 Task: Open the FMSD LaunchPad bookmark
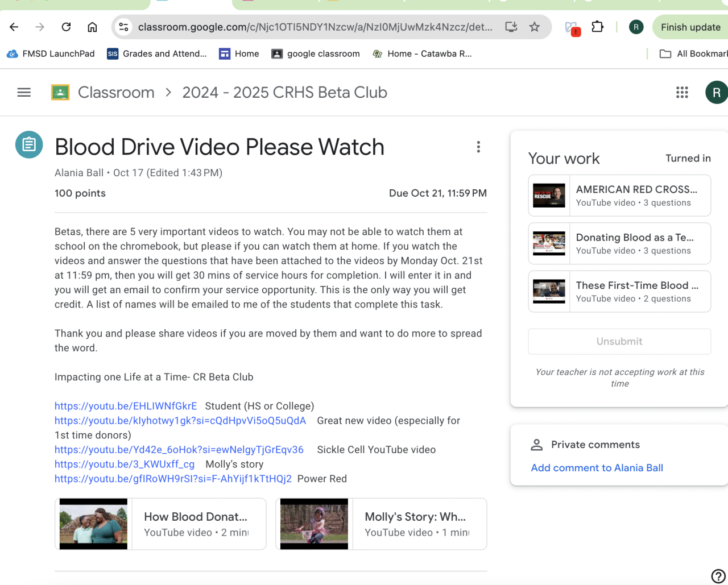pos(51,53)
